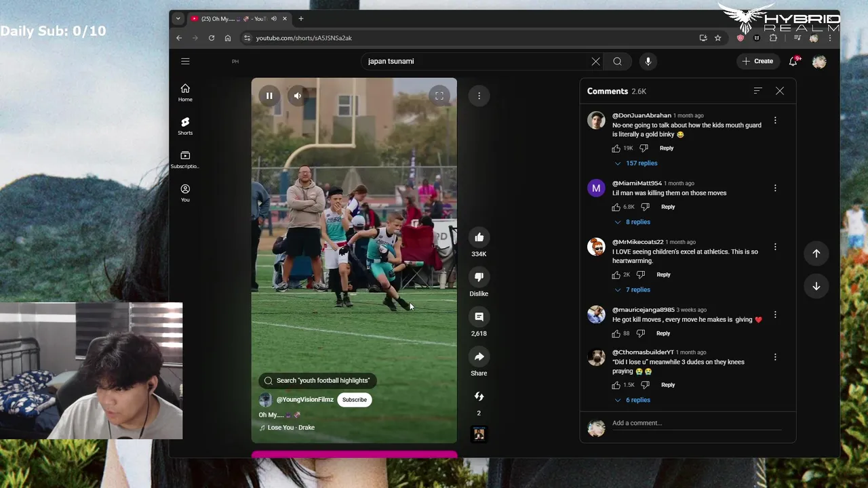Open YouTube notifications bell

click(793, 61)
